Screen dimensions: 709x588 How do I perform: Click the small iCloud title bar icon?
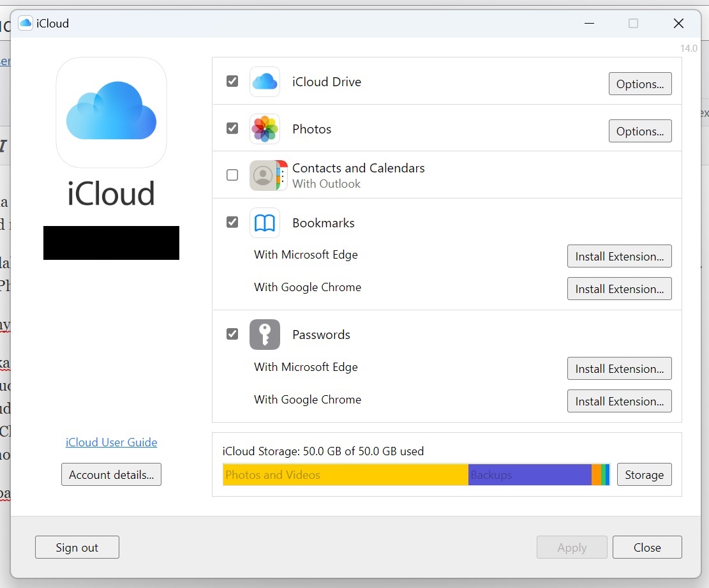(26, 24)
